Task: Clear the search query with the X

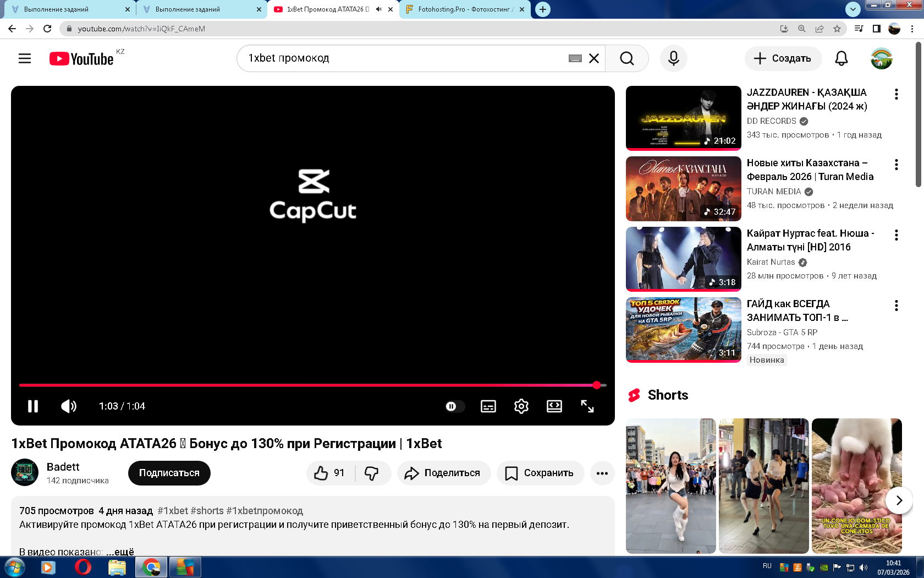Action: 594,58
